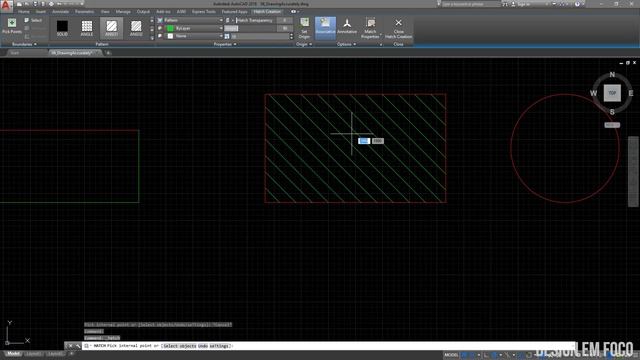Screen dimensions: 640x360
Task: Click the quick access Plot icon
Action: pyautogui.click(x=51, y=4)
